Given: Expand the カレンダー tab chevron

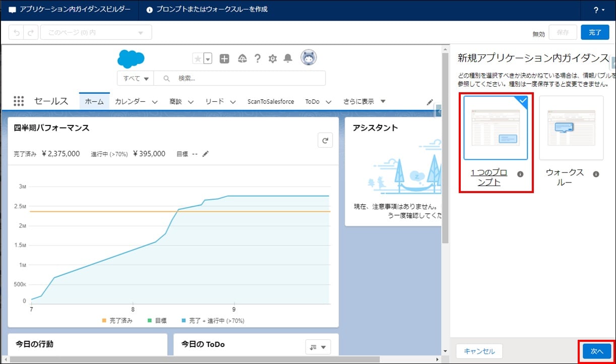Looking at the screenshot, I should tap(155, 102).
